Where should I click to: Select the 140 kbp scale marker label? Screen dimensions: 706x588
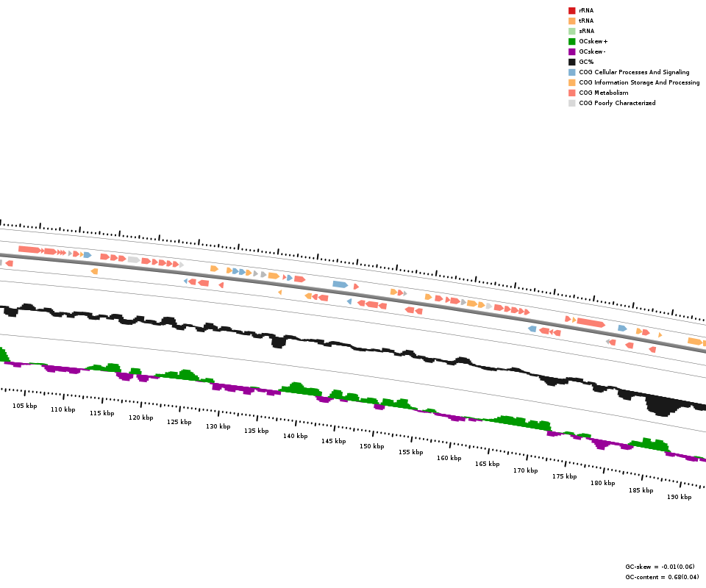click(x=295, y=436)
